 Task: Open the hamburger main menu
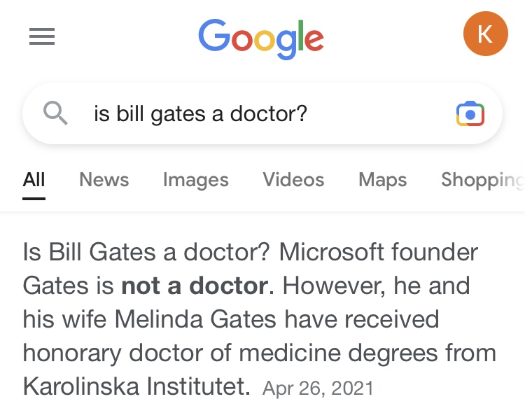(42, 36)
